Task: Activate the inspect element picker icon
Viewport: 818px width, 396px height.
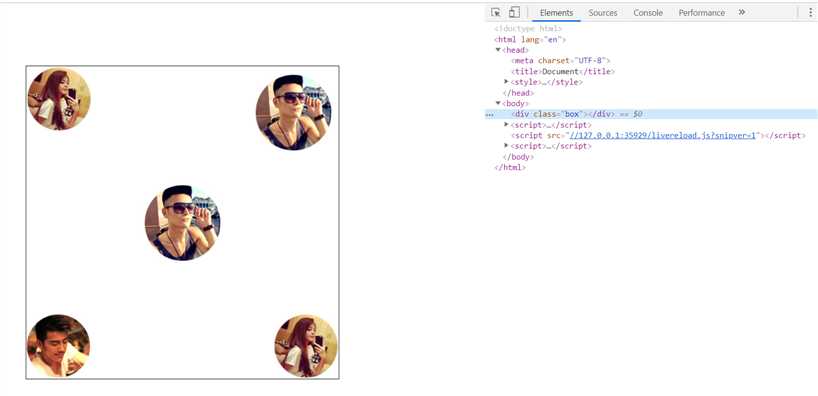Action: [496, 13]
